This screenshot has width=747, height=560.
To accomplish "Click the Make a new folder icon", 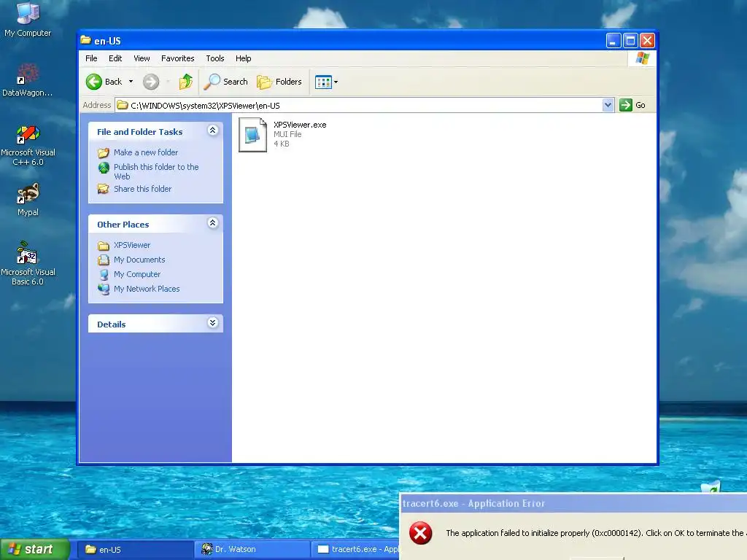I will (104, 153).
